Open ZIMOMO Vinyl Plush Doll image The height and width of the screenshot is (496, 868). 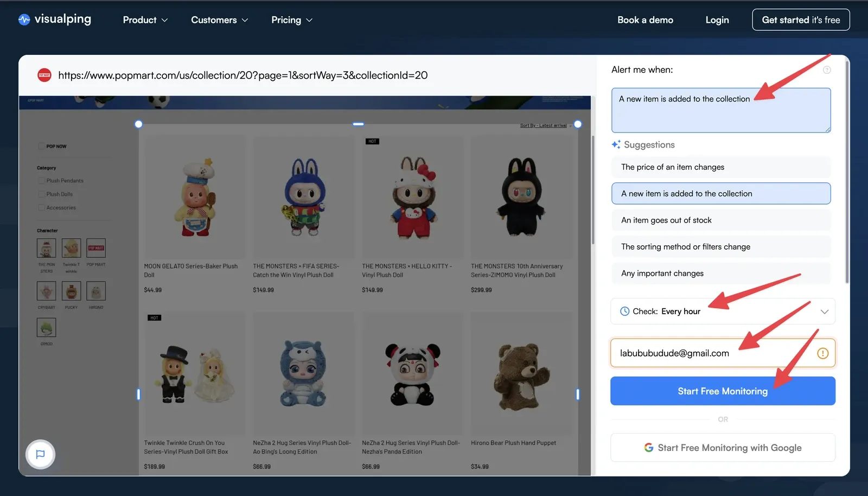click(x=521, y=196)
